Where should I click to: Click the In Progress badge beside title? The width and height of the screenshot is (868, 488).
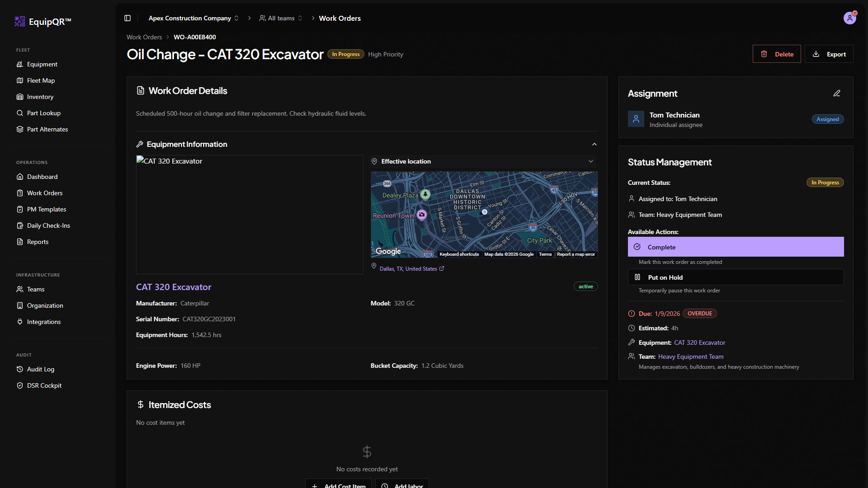(346, 54)
